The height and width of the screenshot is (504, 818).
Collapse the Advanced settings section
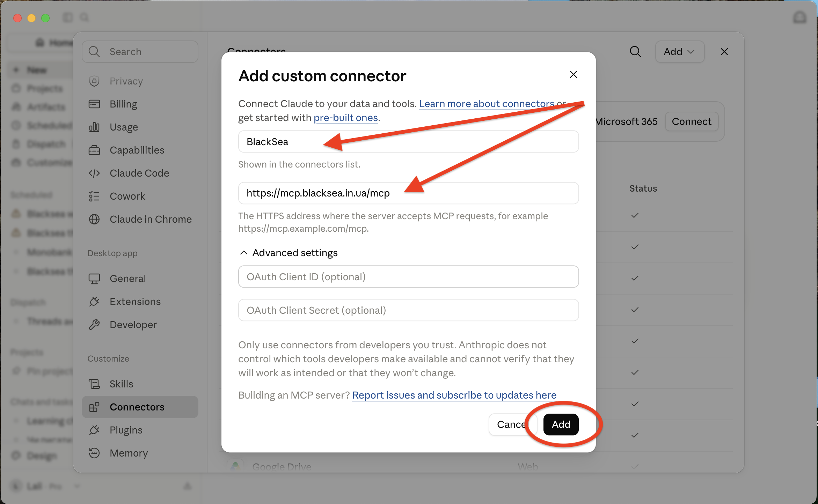[289, 253]
